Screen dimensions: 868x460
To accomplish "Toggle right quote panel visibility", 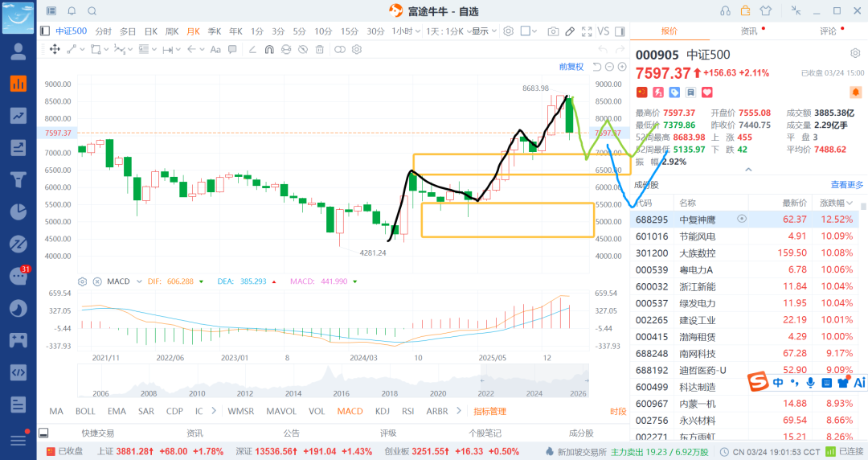I will 620,31.
